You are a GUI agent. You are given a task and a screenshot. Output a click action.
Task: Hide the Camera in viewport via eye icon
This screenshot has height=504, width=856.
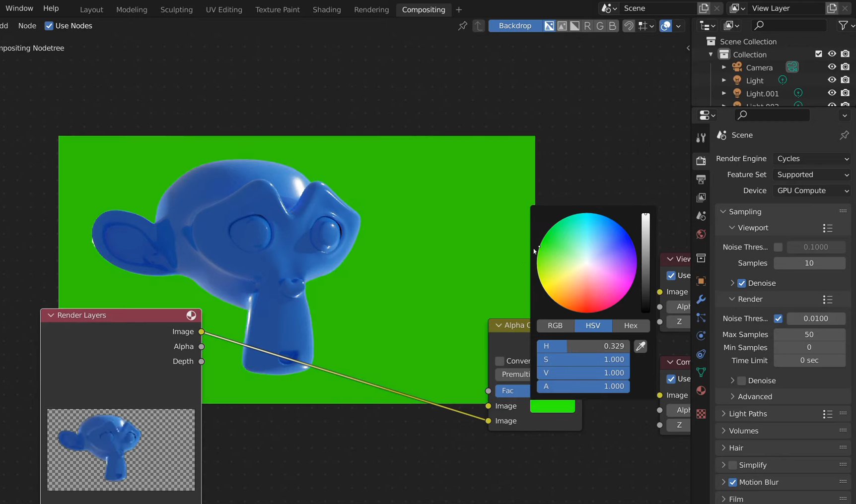click(x=832, y=67)
